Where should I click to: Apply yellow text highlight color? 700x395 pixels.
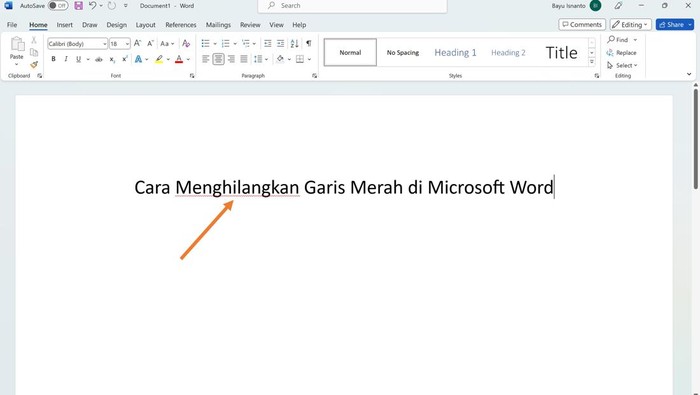click(159, 59)
